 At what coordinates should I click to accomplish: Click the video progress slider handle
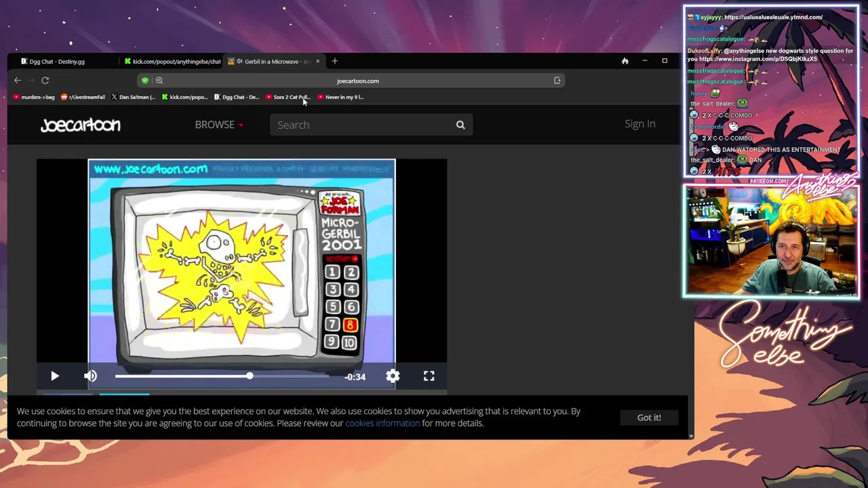pos(250,375)
